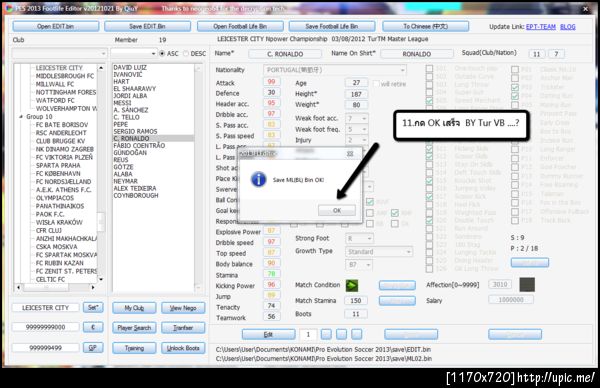Select LEICESTER CITY in the club tree
The height and width of the screenshot is (388, 600).
click(59, 68)
